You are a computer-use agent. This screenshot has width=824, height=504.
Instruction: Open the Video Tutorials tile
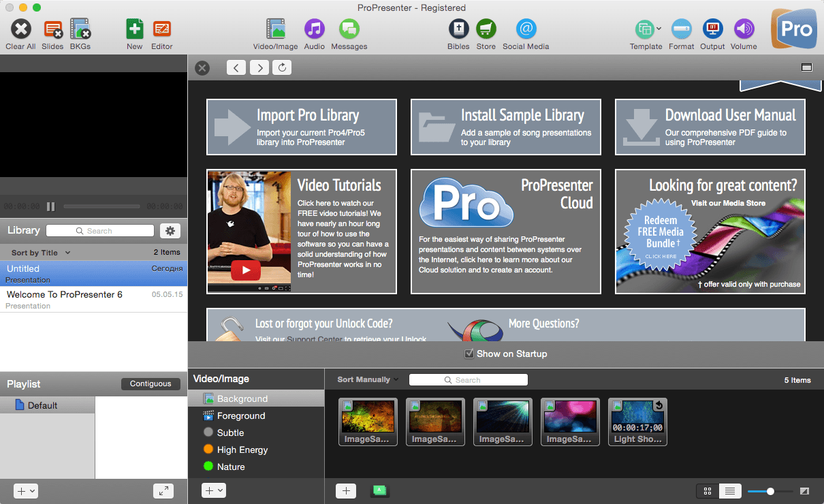pos(302,232)
